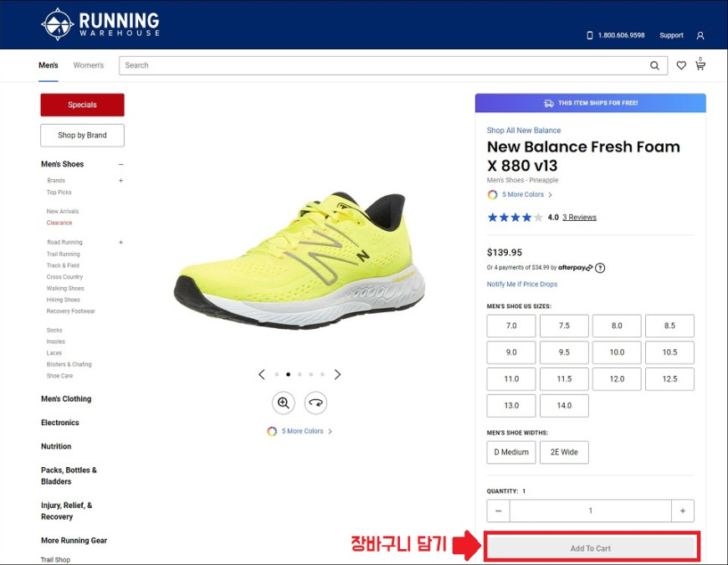Open Top Picks in sidebar

pyautogui.click(x=59, y=193)
